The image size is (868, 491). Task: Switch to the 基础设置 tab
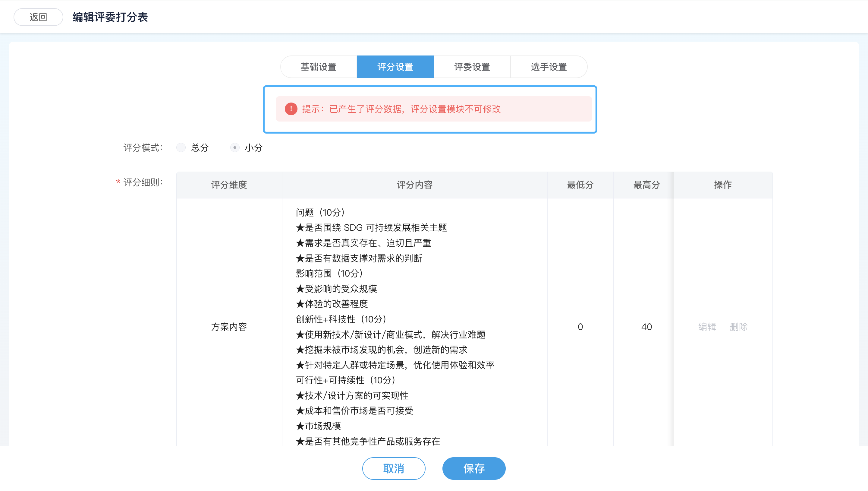click(319, 67)
